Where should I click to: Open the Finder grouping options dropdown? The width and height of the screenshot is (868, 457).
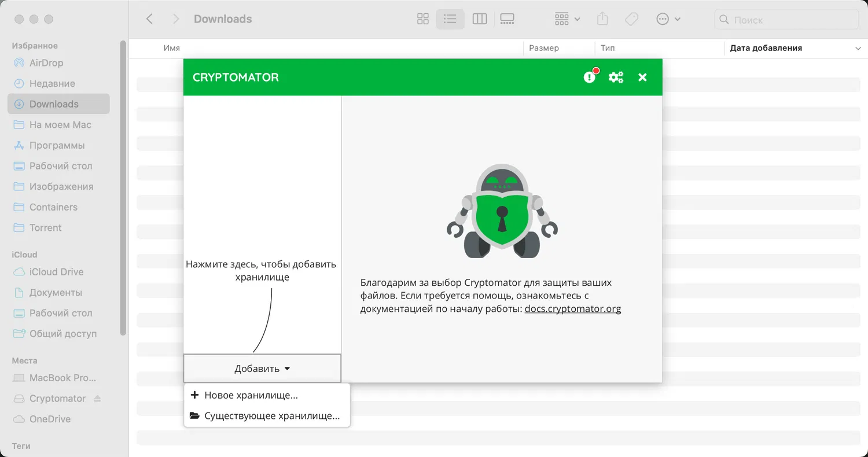point(567,19)
